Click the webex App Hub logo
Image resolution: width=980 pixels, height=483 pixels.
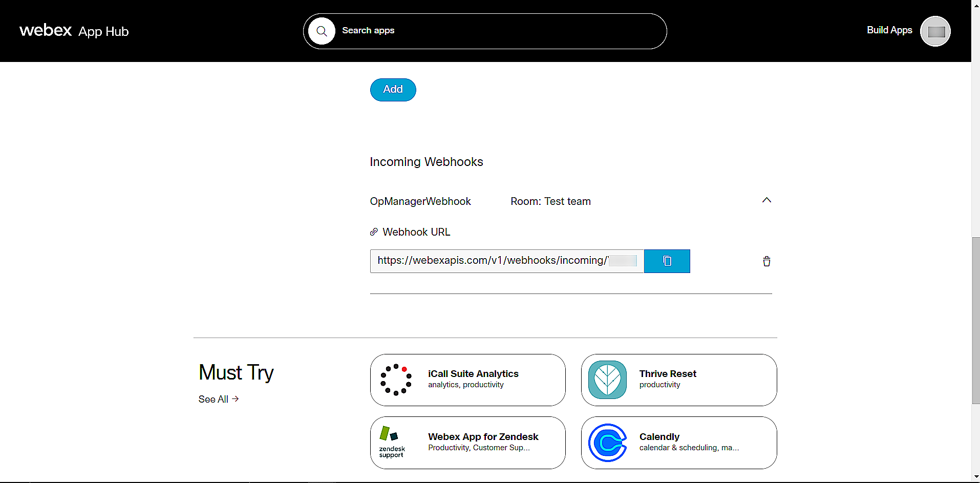pyautogui.click(x=73, y=31)
